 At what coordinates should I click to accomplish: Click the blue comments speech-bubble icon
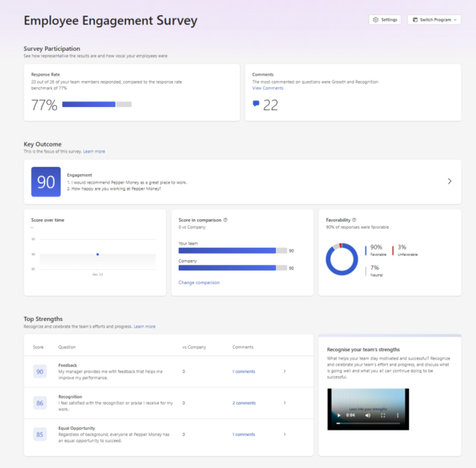coord(256,103)
